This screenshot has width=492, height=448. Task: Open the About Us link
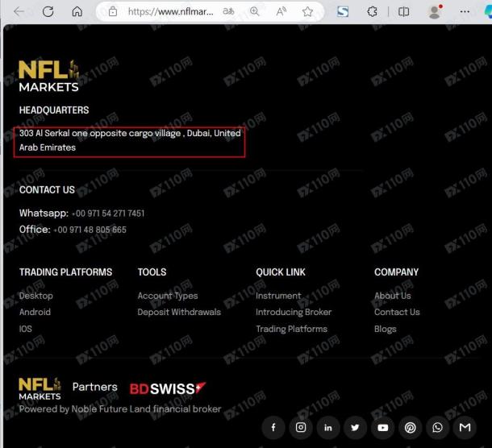click(393, 296)
